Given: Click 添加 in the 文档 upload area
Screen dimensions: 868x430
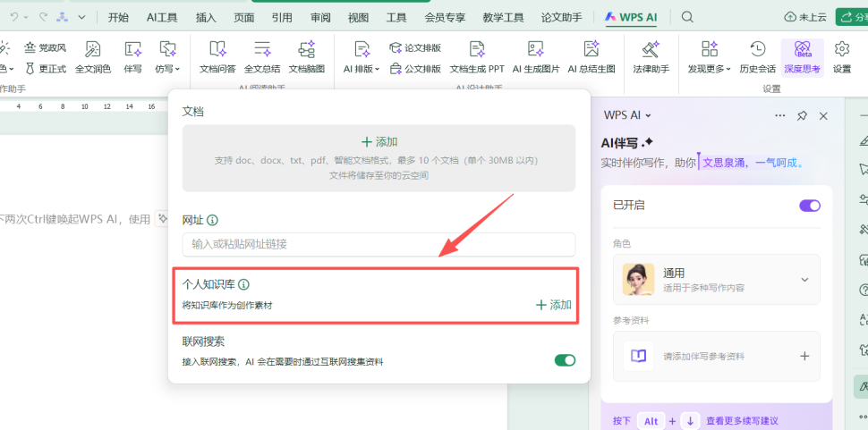Looking at the screenshot, I should point(379,142).
